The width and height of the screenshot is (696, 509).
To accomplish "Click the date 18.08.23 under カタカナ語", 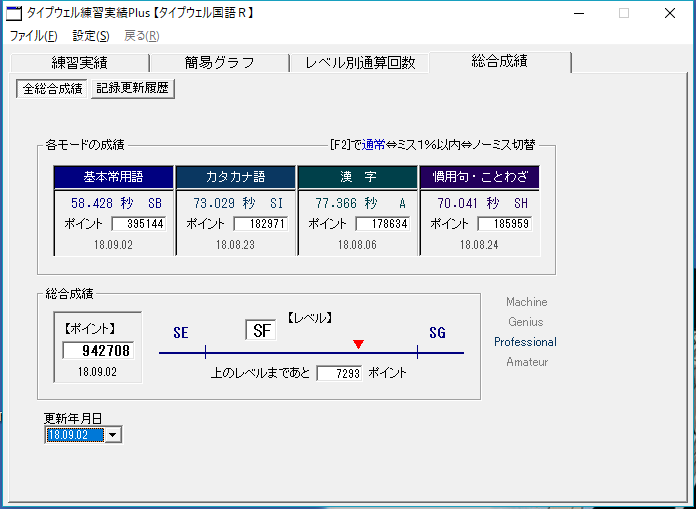I will coord(235,245).
